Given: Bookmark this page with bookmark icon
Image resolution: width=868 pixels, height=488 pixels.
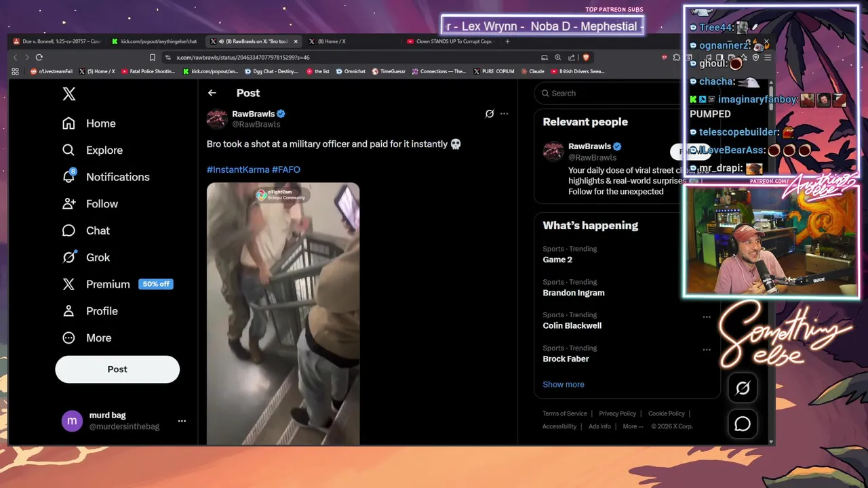Looking at the screenshot, I should click(153, 58).
